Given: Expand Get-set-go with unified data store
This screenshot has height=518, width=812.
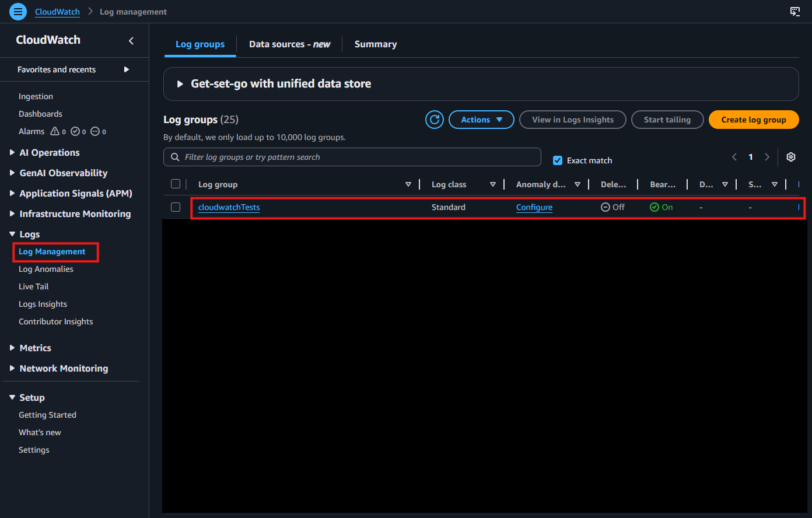Looking at the screenshot, I should 180,83.
